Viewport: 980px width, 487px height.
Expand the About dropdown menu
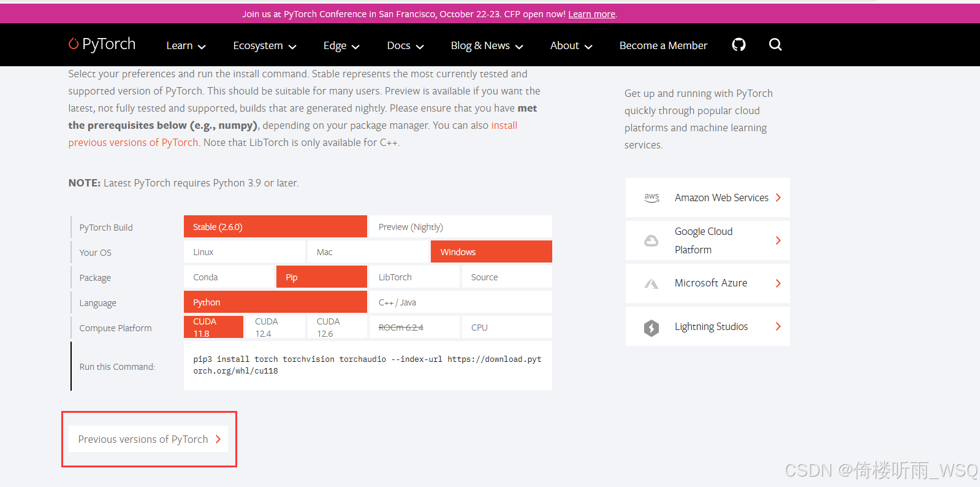pyautogui.click(x=571, y=45)
